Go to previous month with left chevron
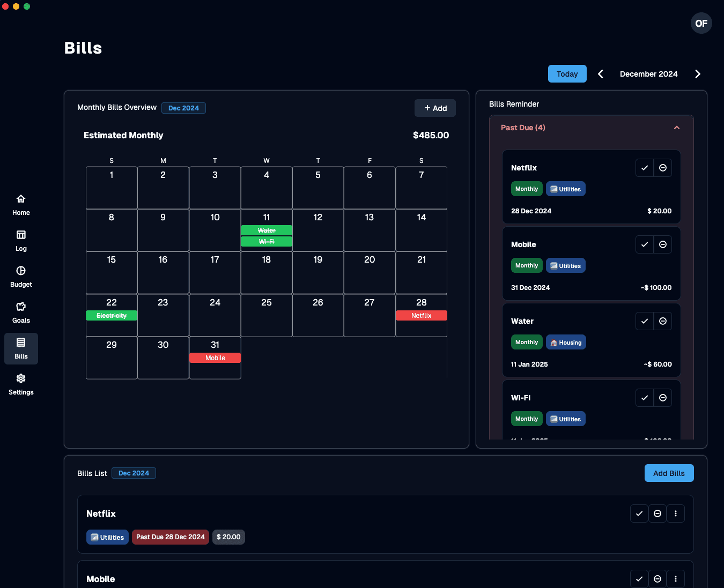The width and height of the screenshot is (724, 588). coord(600,73)
